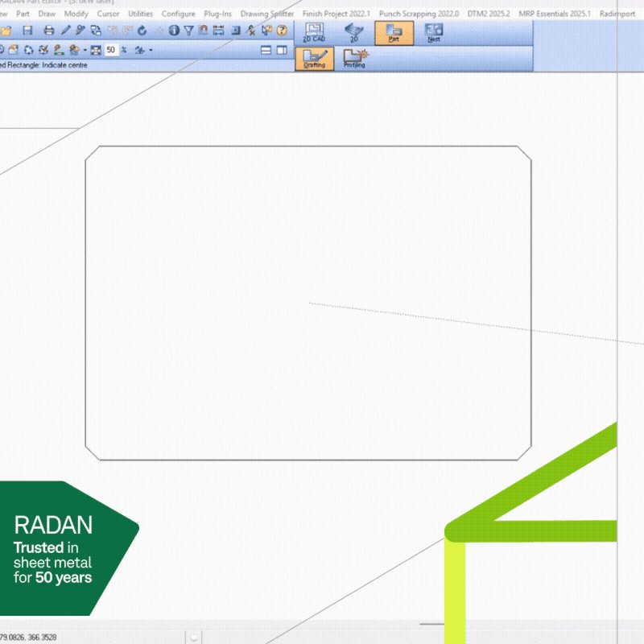Open the Finish Project 2022.1 menu
The height and width of the screenshot is (644, 644).
point(336,14)
